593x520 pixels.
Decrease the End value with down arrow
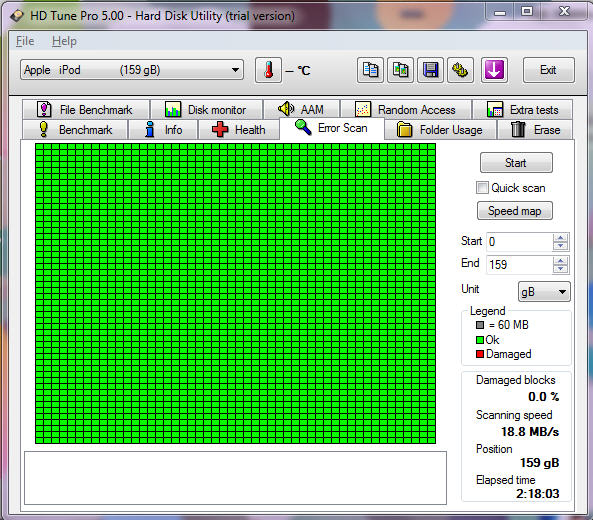[560, 269]
